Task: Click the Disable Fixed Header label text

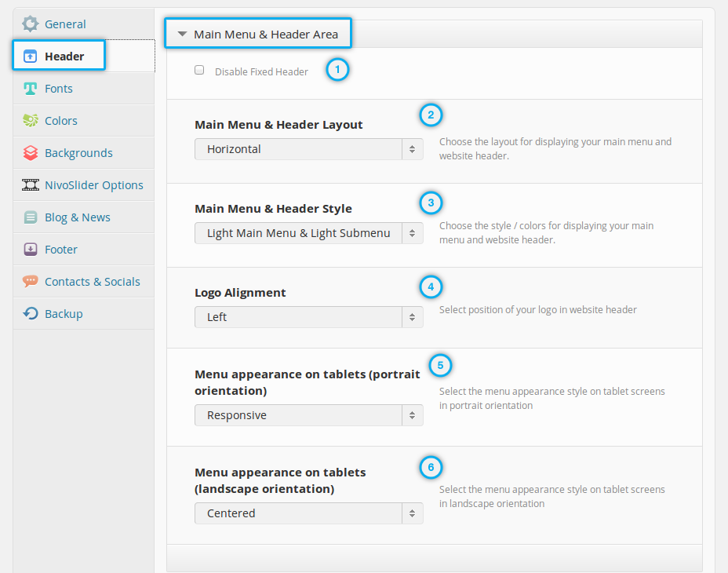Action: pos(261,71)
